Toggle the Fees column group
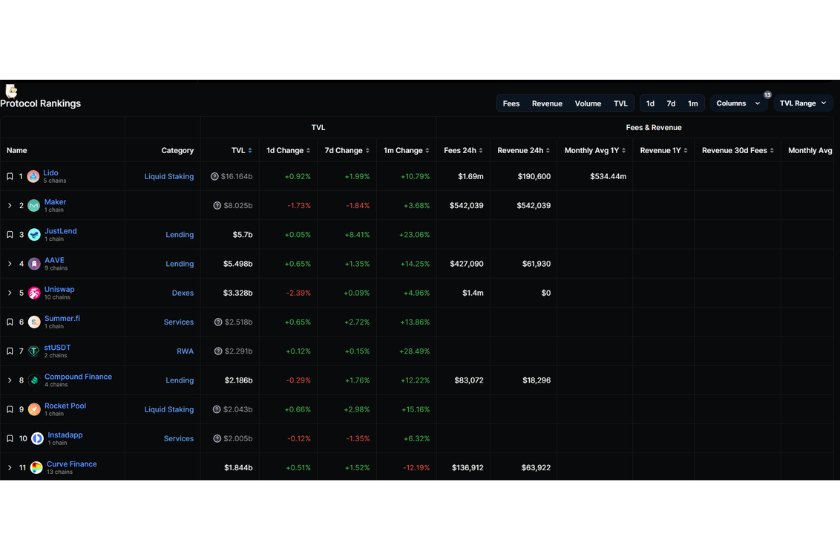 [x=511, y=103]
